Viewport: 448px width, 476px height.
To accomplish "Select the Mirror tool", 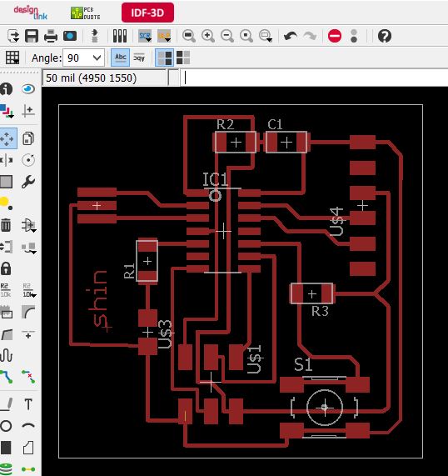I will pyautogui.click(x=6, y=160).
